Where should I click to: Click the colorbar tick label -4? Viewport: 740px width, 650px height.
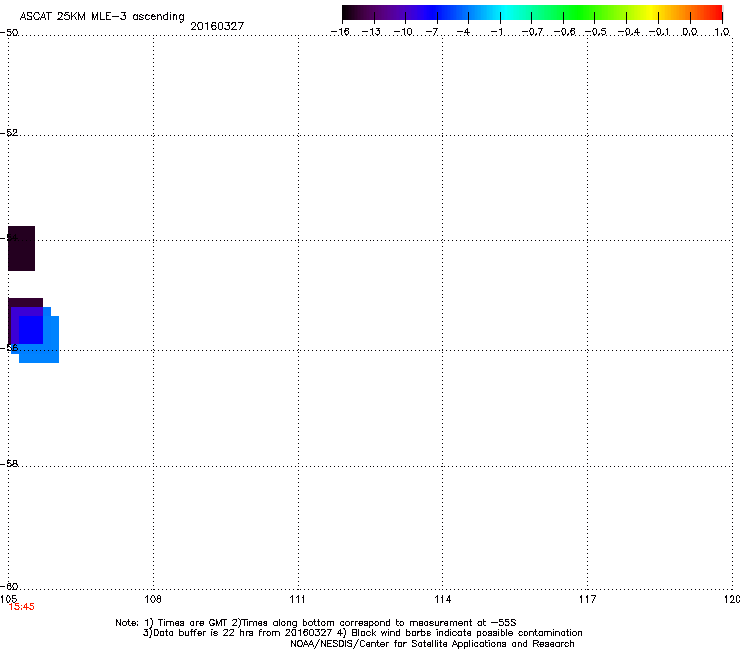(464, 32)
